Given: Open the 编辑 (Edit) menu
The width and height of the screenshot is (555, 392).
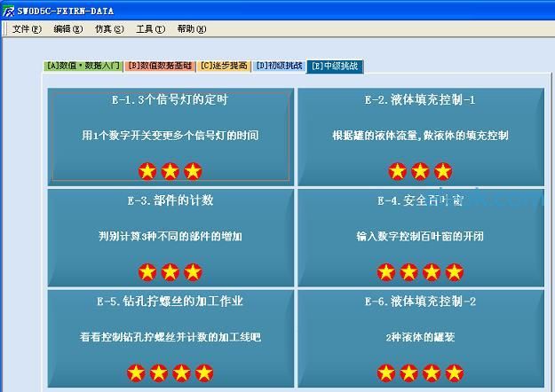Looking at the screenshot, I should click(x=67, y=29).
